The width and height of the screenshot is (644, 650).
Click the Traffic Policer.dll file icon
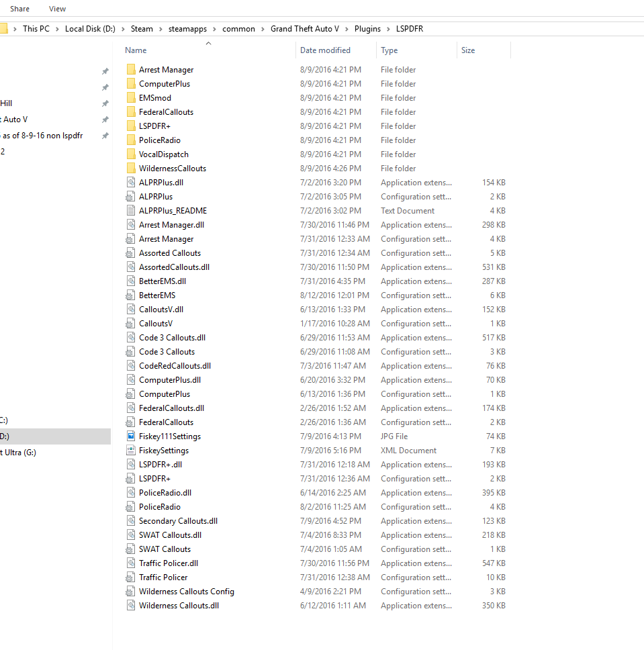(131, 563)
